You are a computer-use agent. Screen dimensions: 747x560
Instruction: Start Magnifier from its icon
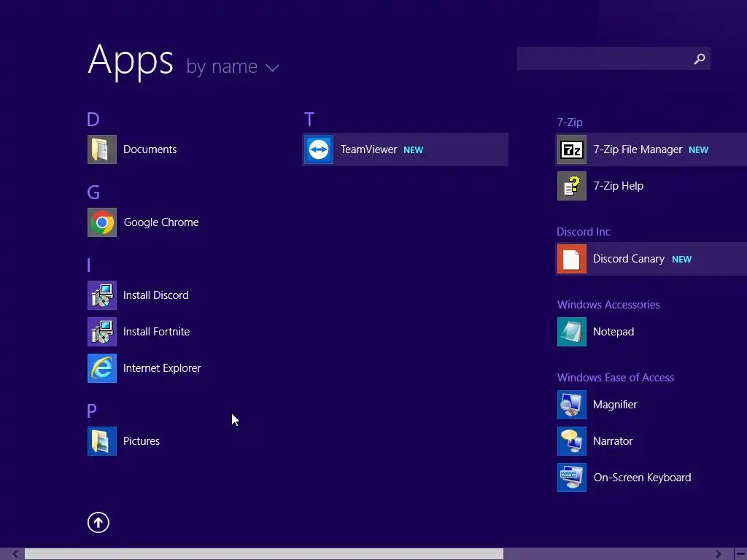point(572,405)
